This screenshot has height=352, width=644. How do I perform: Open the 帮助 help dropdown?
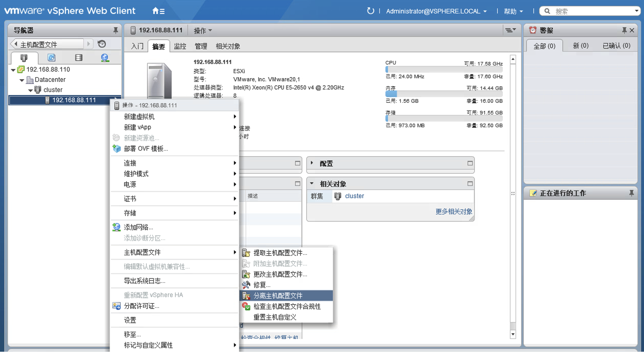tap(513, 11)
